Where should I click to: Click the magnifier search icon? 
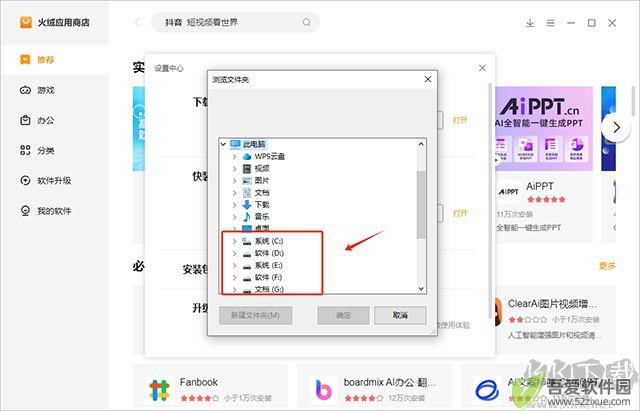click(x=307, y=22)
